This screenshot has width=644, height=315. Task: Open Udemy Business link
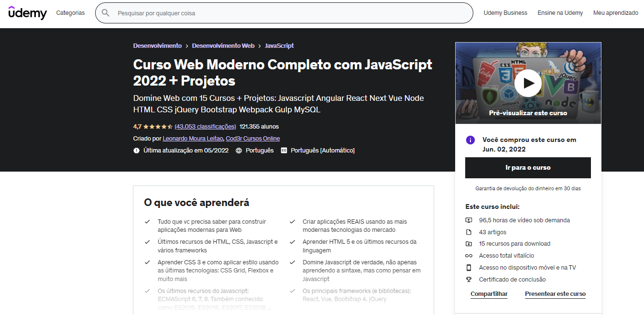(x=505, y=13)
